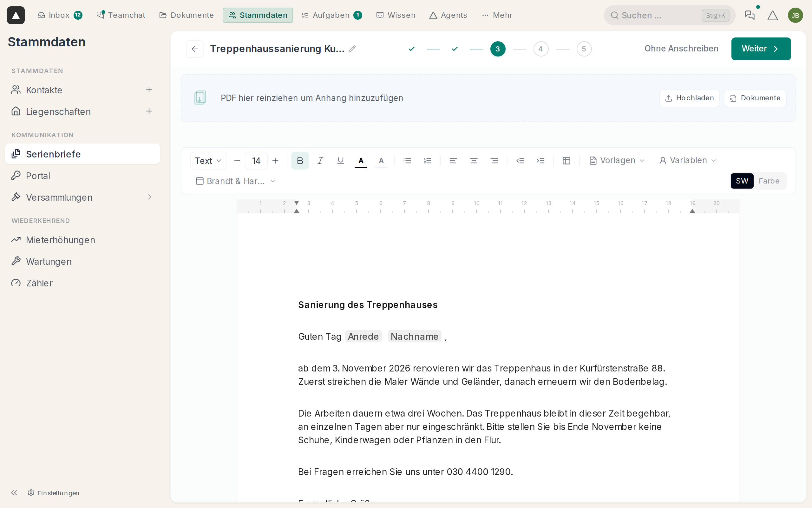Open the JB user avatar menu

[795, 16]
